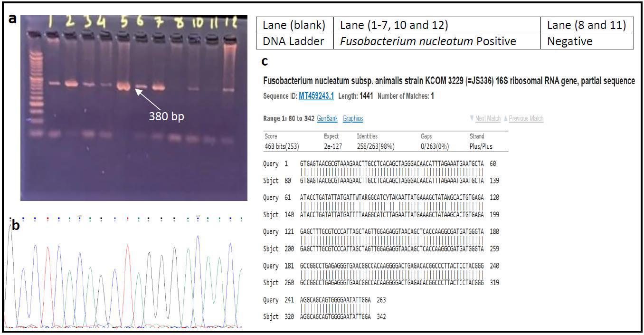Click the Fusobacterium nucleatum subsp. animalis title
This screenshot has height=335, width=644.
[x=449, y=81]
